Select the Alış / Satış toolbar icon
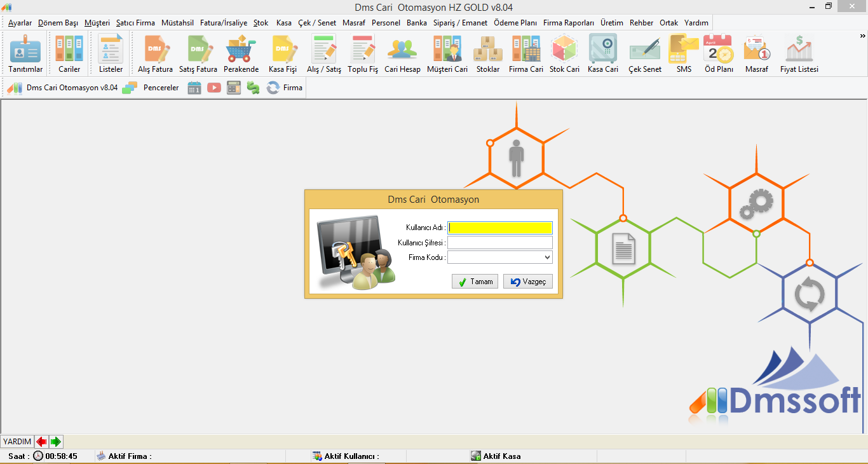The image size is (868, 464). coord(324,54)
